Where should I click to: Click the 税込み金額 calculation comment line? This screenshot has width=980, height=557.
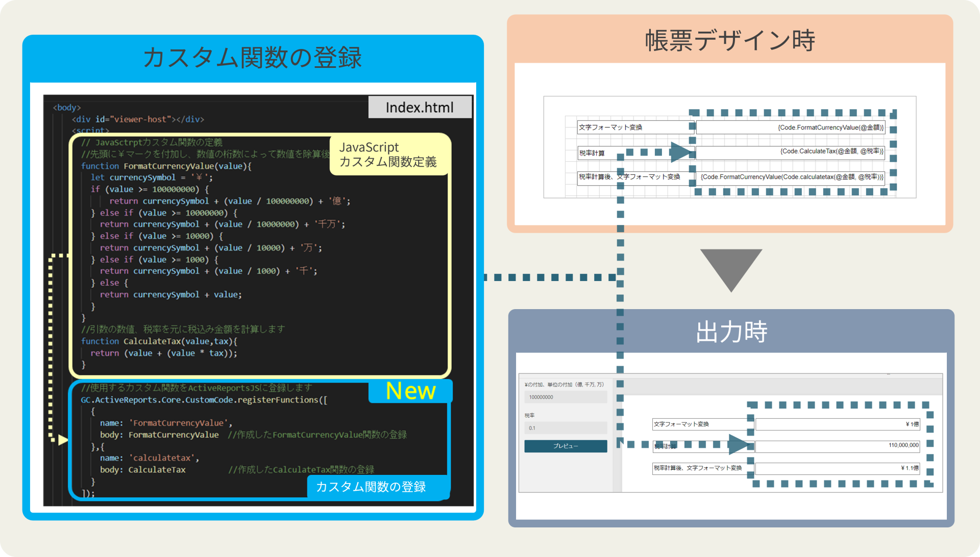click(x=183, y=330)
